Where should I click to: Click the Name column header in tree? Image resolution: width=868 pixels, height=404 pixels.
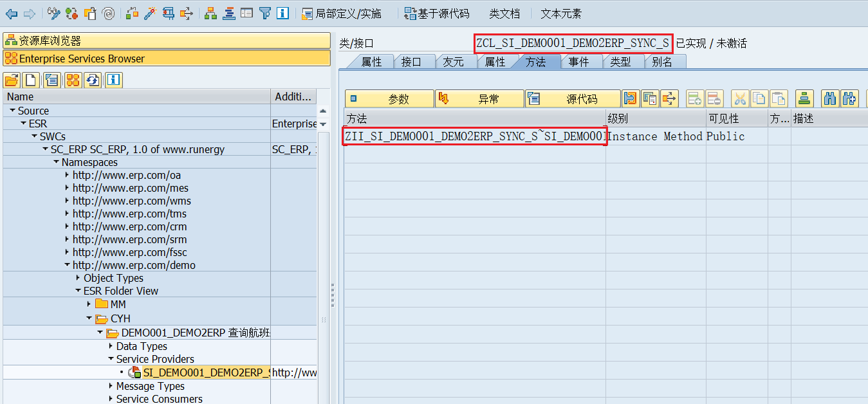[x=136, y=96]
